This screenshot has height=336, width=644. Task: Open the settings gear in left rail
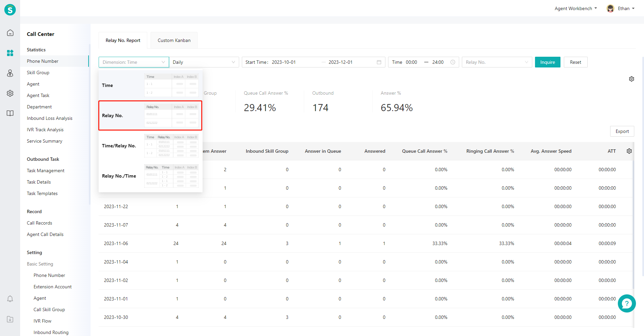(x=10, y=93)
